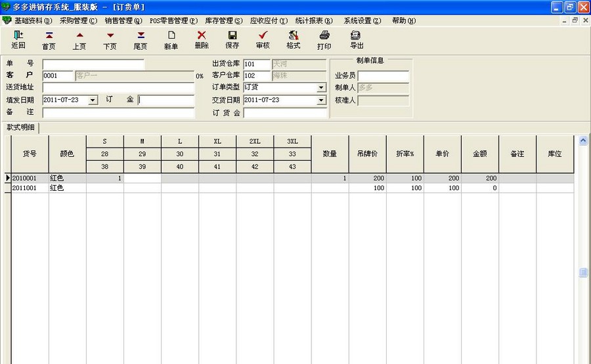Click the 出货仓库 code field 101

257,64
